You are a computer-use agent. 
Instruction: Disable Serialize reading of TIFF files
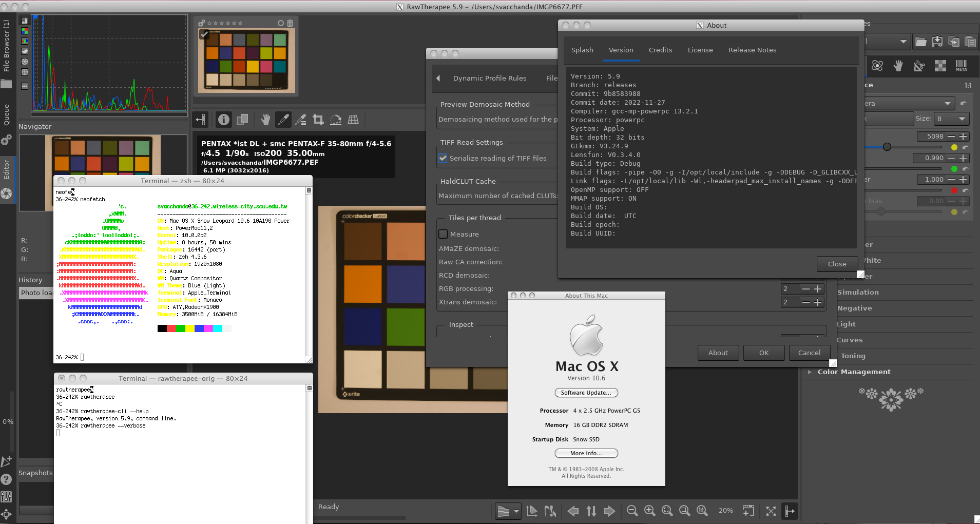point(443,159)
